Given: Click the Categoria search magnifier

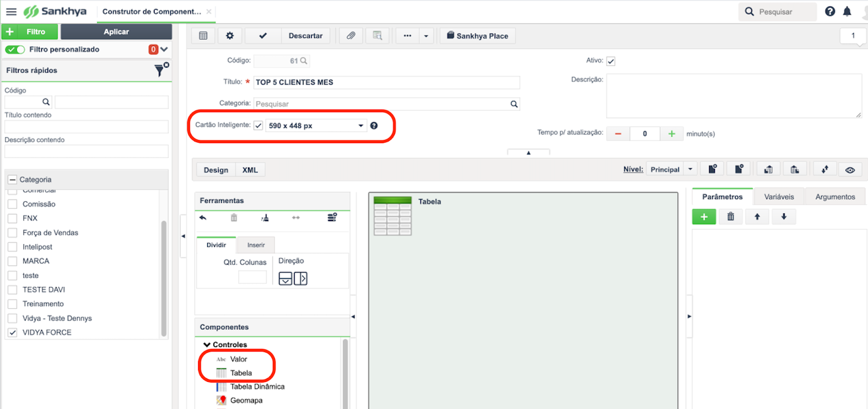Looking at the screenshot, I should pyautogui.click(x=514, y=104).
